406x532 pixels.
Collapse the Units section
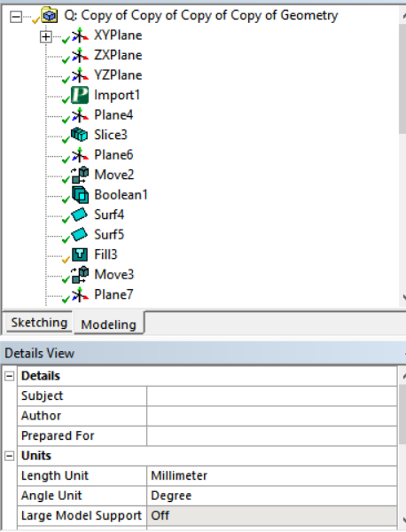(x=10, y=456)
